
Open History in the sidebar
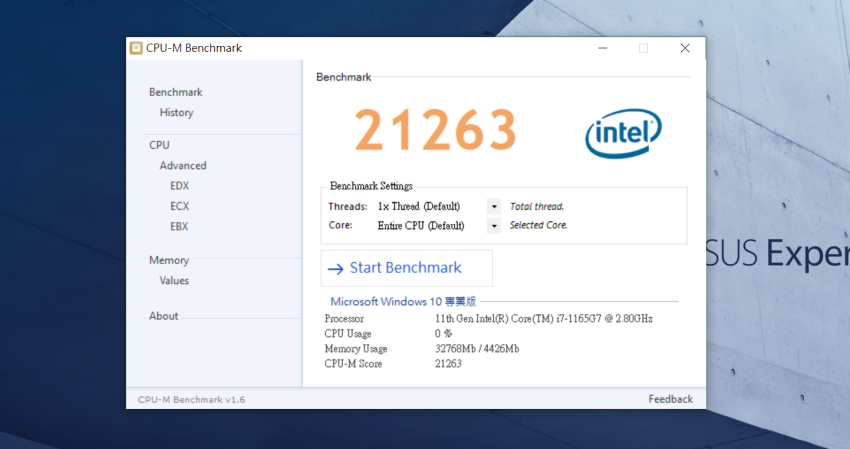176,112
